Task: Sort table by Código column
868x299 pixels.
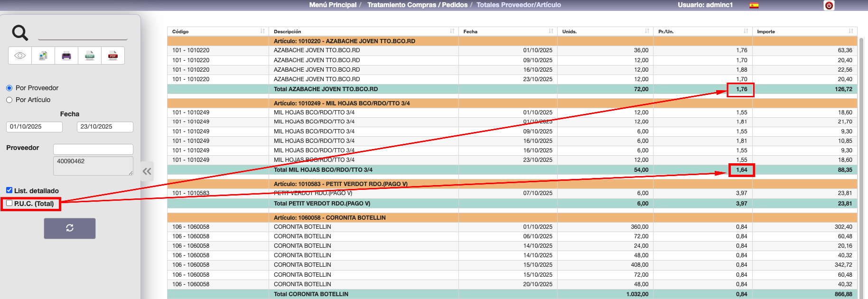Action: point(262,31)
